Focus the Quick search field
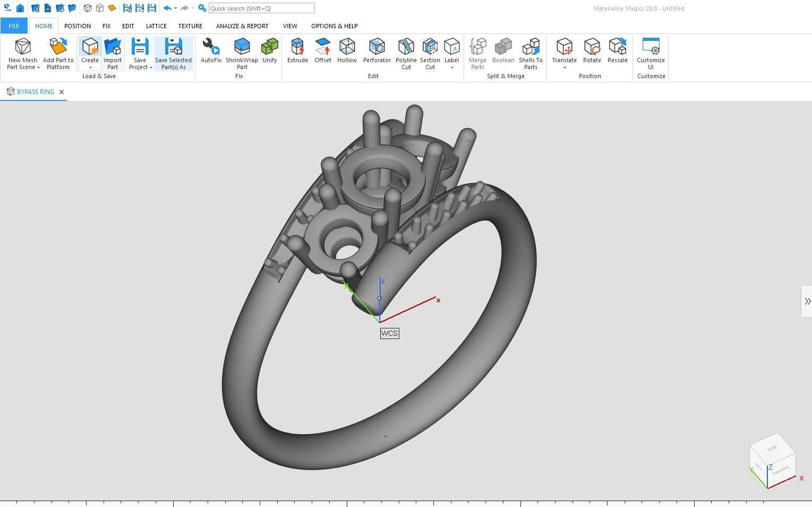This screenshot has height=507, width=812. click(262, 8)
